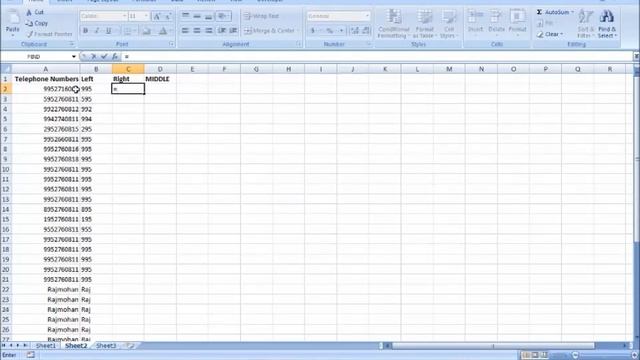Click the Paste button in Clipboard group
Viewport: 640px width, 360px height.
(x=13, y=23)
